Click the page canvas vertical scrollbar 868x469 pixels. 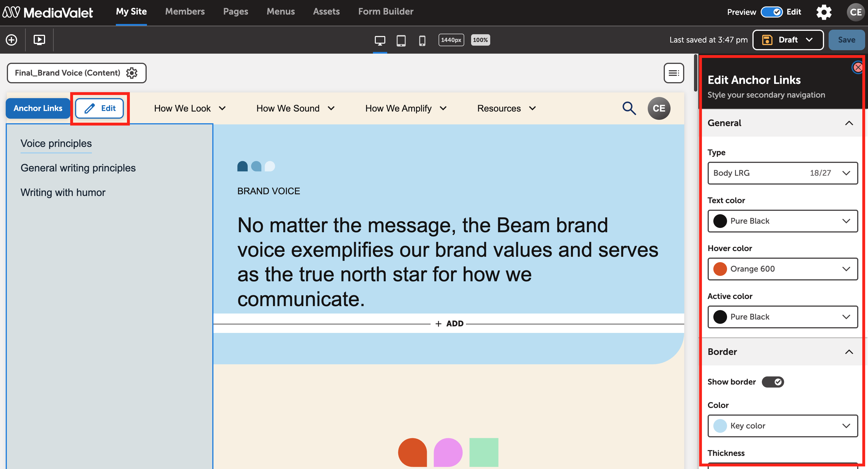click(695, 73)
